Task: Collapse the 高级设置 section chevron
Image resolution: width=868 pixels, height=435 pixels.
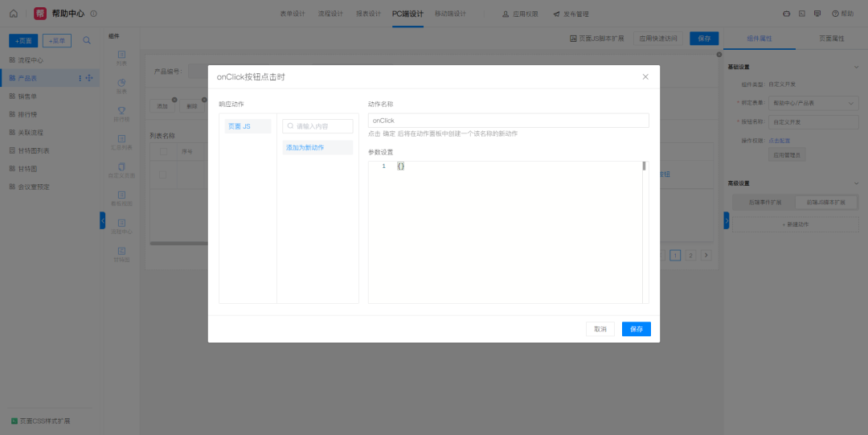Action: pyautogui.click(x=856, y=183)
